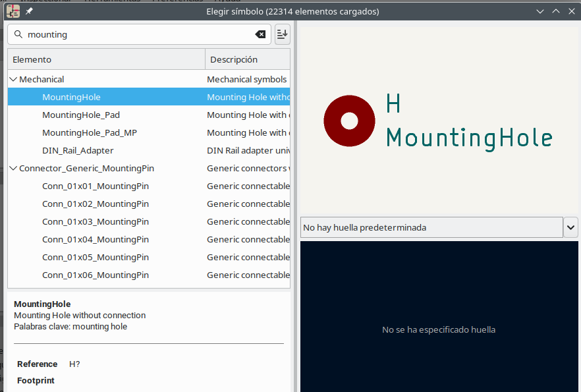The image size is (581, 392).
Task: Choose DIN_Rail_Adapter from the list
Action: click(78, 150)
